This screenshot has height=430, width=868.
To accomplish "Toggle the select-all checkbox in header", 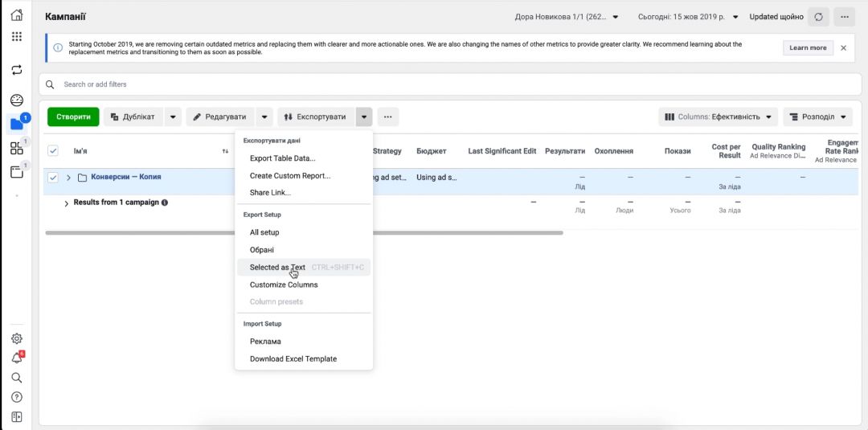I will tap(53, 151).
